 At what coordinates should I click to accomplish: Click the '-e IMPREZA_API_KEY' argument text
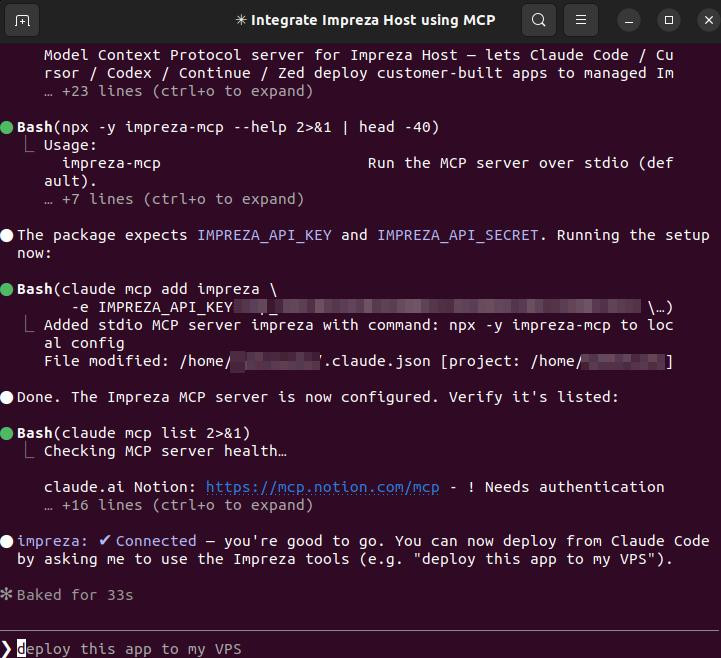click(152, 307)
